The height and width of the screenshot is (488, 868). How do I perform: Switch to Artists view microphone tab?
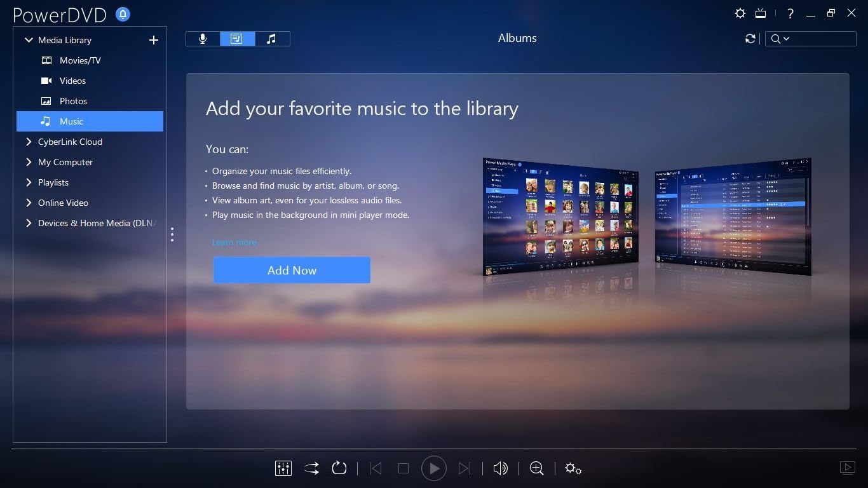(x=203, y=39)
